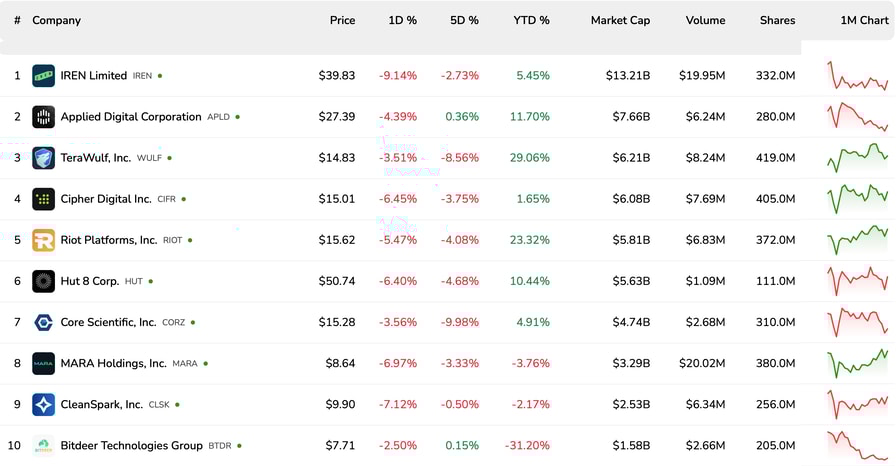Click the MARA Holdings logo icon
Viewport: 896px width, 466px height.
coord(43,363)
